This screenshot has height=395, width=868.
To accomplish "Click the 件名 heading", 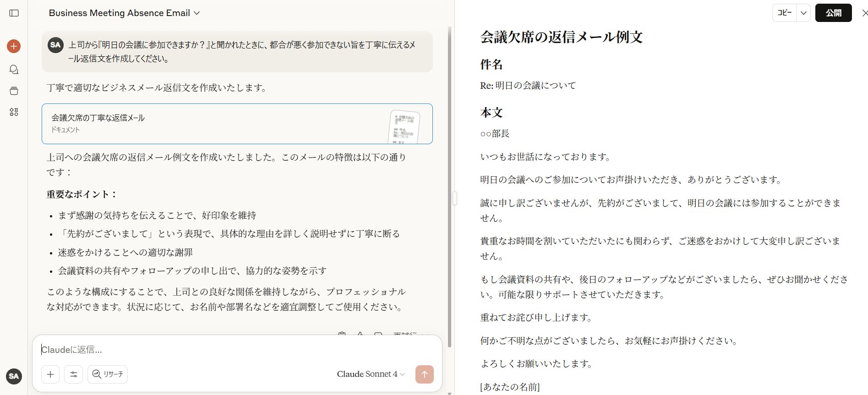I will pos(491,65).
